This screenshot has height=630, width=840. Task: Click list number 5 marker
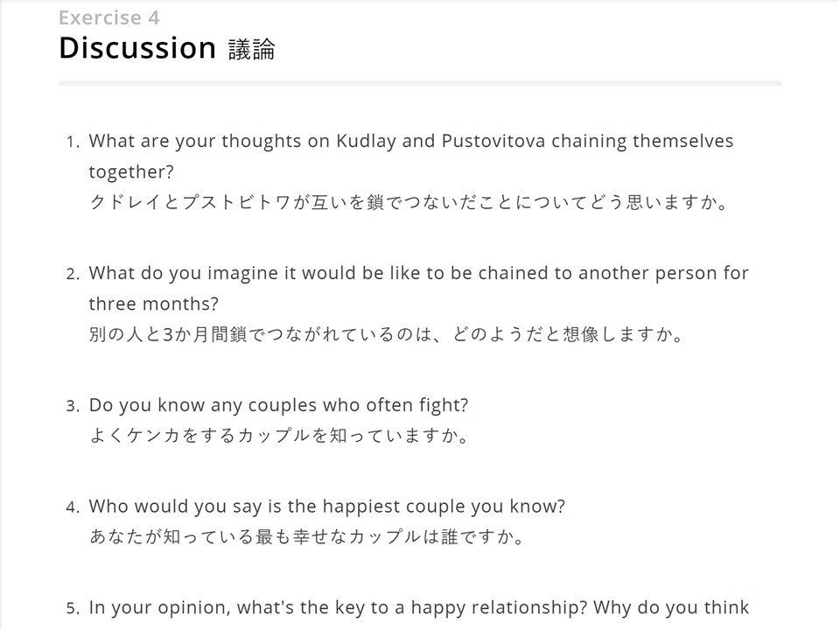[73, 609]
